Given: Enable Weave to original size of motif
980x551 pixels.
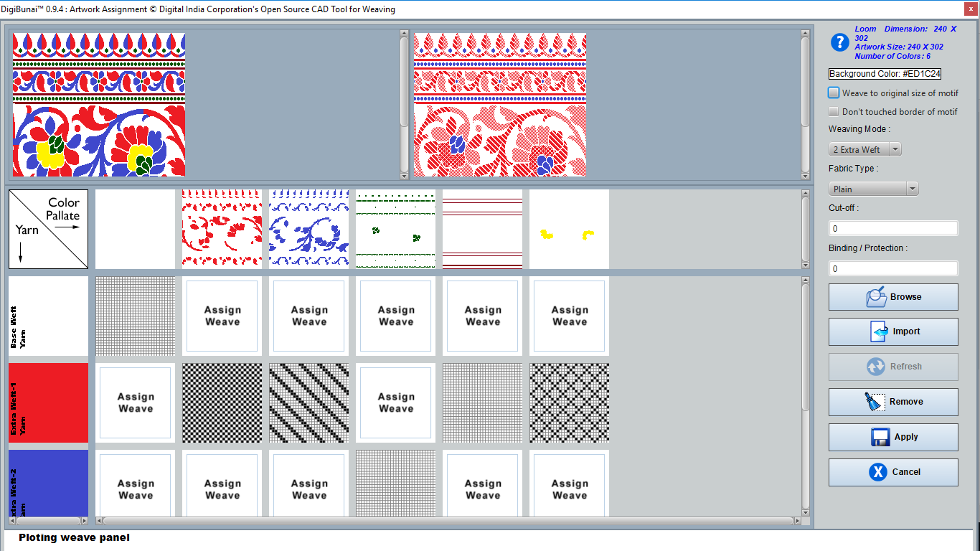Looking at the screenshot, I should point(834,93).
